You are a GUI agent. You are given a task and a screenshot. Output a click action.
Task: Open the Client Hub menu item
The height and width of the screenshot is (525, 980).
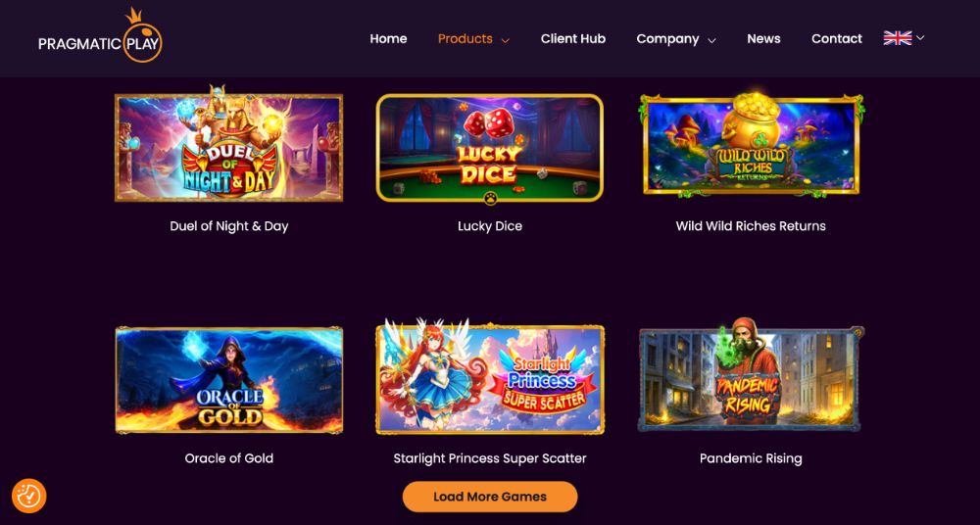(x=573, y=39)
